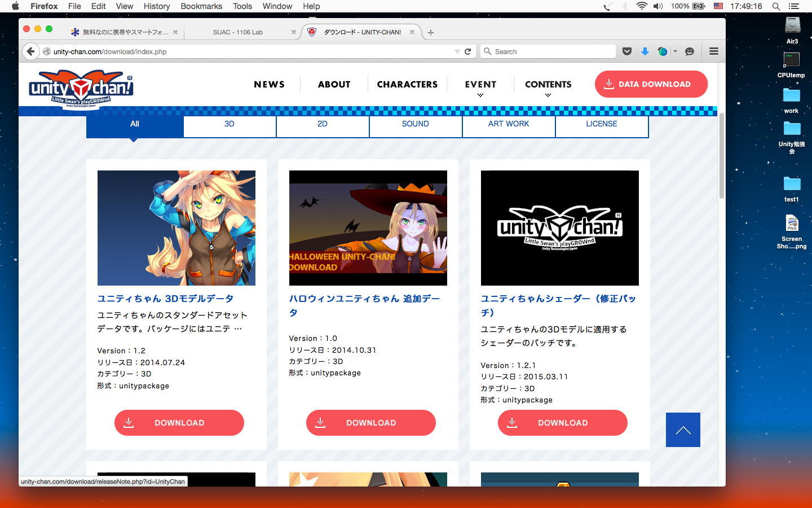
Task: Select the 2D category tab
Action: 323,126
